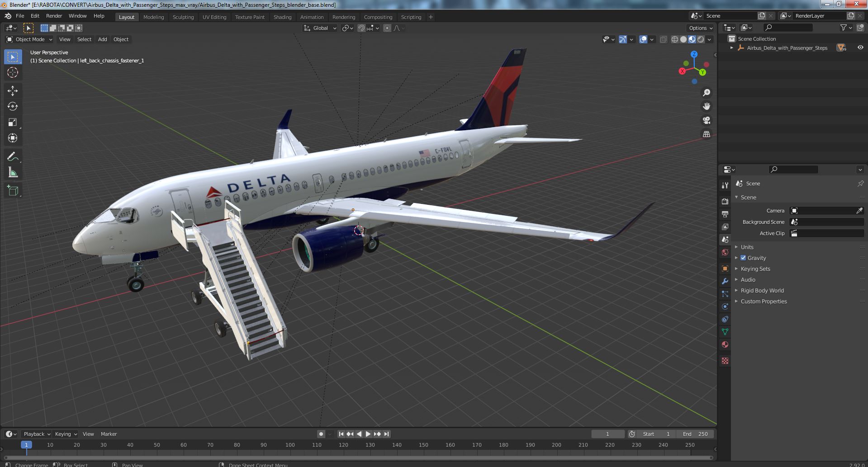This screenshot has width=868, height=467.
Task: Click the camera eyedropper icon
Action: point(859,211)
